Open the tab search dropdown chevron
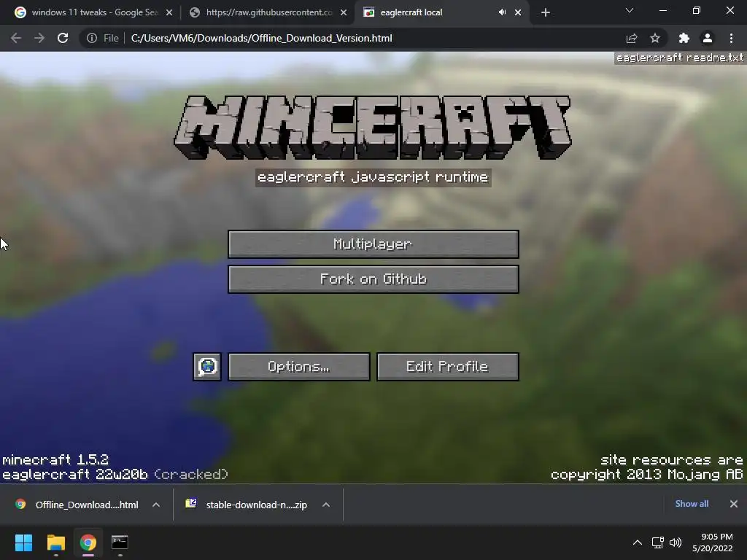Screen dimensions: 747x560 coord(630,10)
